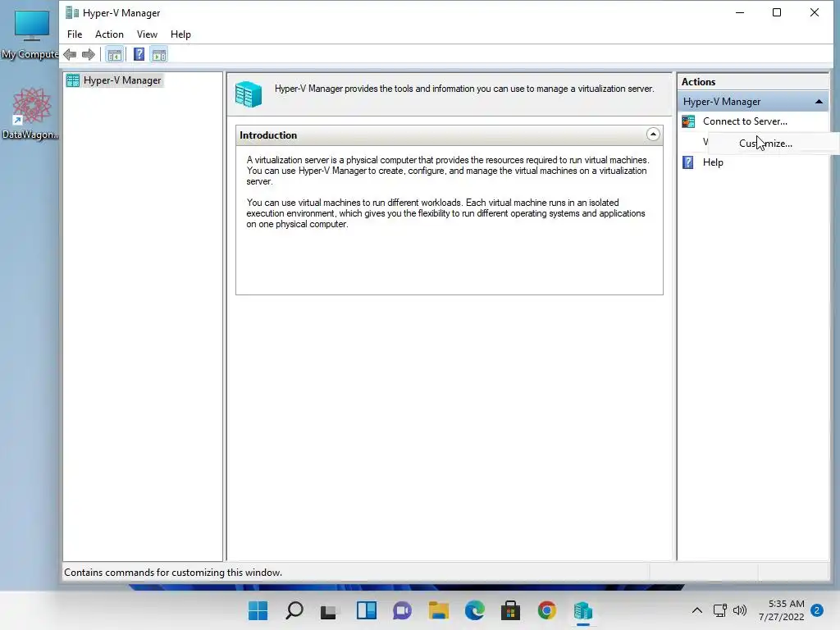Select the DataWagon desktop shortcut
This screenshot has width=840, height=630.
pos(30,114)
